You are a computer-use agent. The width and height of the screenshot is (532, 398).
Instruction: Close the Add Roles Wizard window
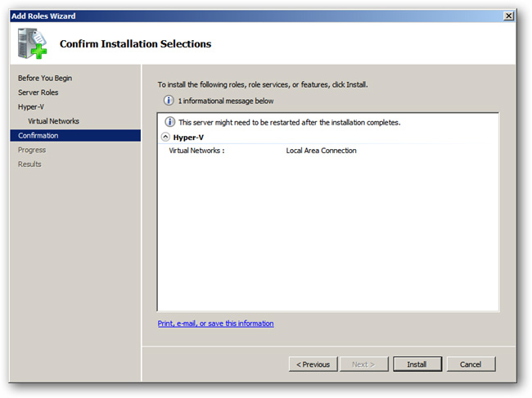pyautogui.click(x=508, y=16)
